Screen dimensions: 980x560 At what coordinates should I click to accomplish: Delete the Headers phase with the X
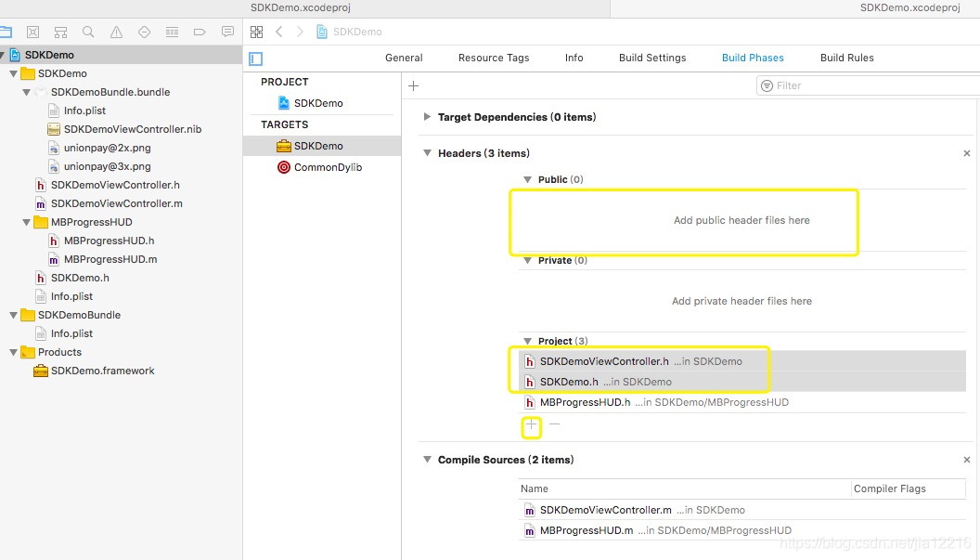coord(967,153)
